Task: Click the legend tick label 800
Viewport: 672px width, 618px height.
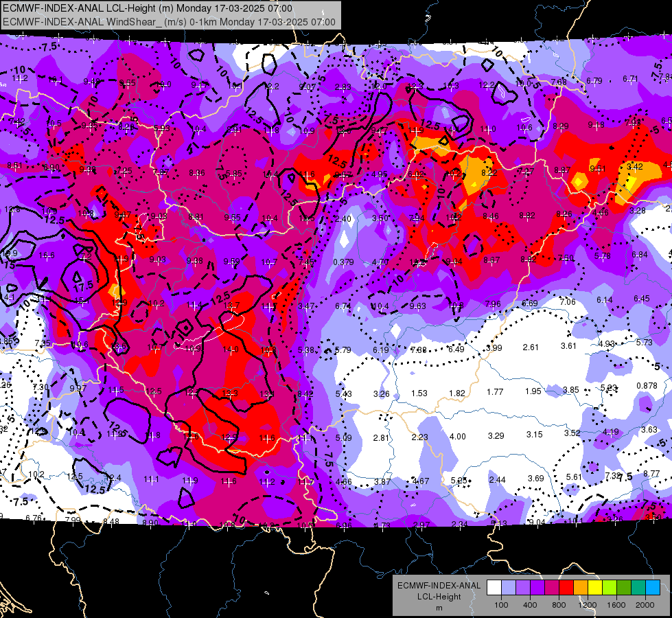Action: (x=559, y=605)
